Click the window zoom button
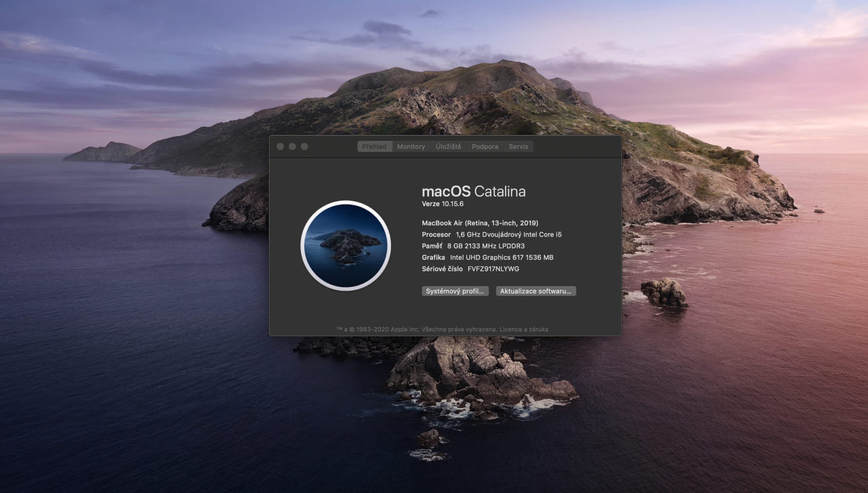This screenshot has width=868, height=493. (x=304, y=146)
